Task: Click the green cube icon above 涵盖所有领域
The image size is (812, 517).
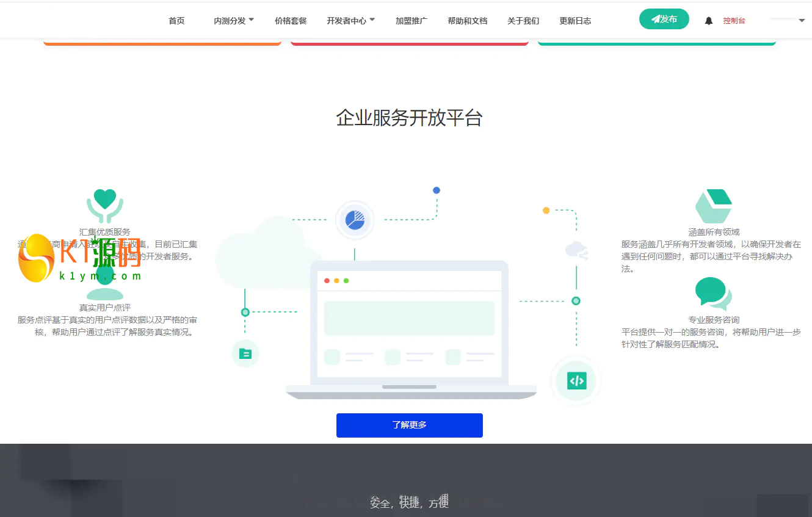Action: [x=713, y=206]
